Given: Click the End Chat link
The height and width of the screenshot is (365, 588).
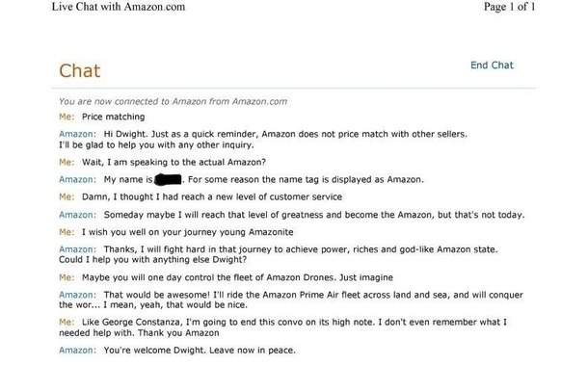Looking at the screenshot, I should (x=492, y=65).
